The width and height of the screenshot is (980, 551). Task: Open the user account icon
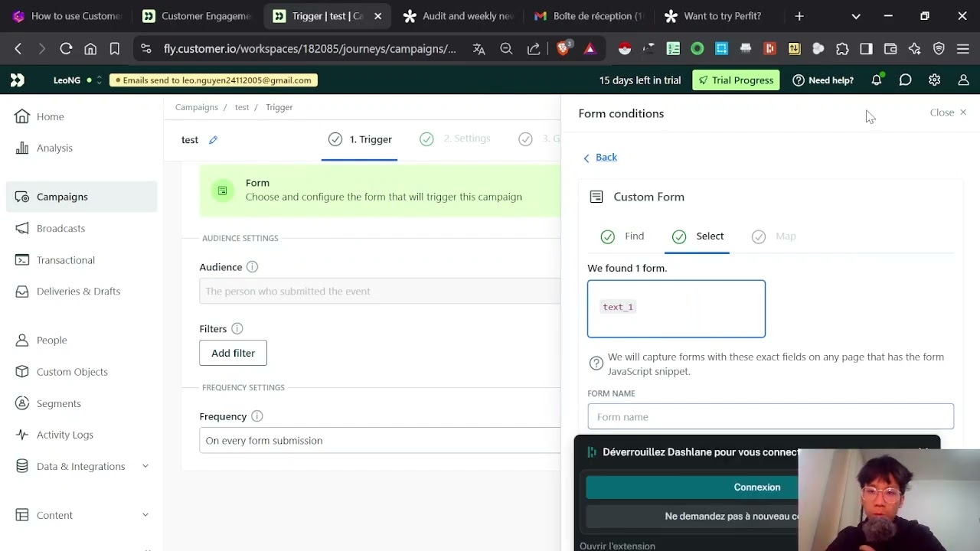pos(963,80)
